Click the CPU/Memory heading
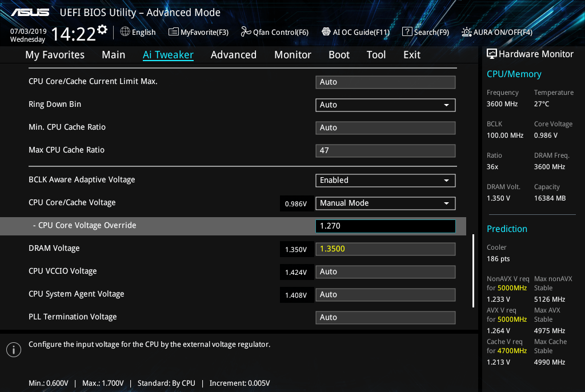This screenshot has height=392, width=585. click(x=514, y=74)
